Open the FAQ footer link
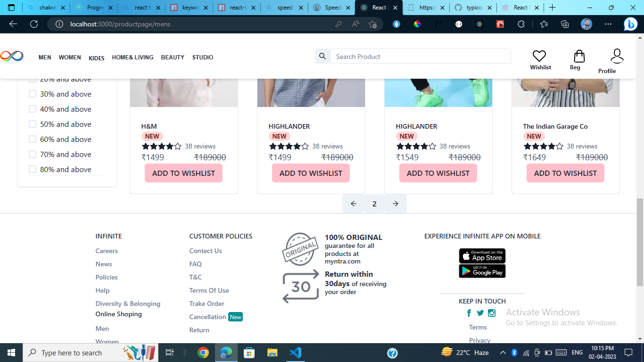 [195, 264]
